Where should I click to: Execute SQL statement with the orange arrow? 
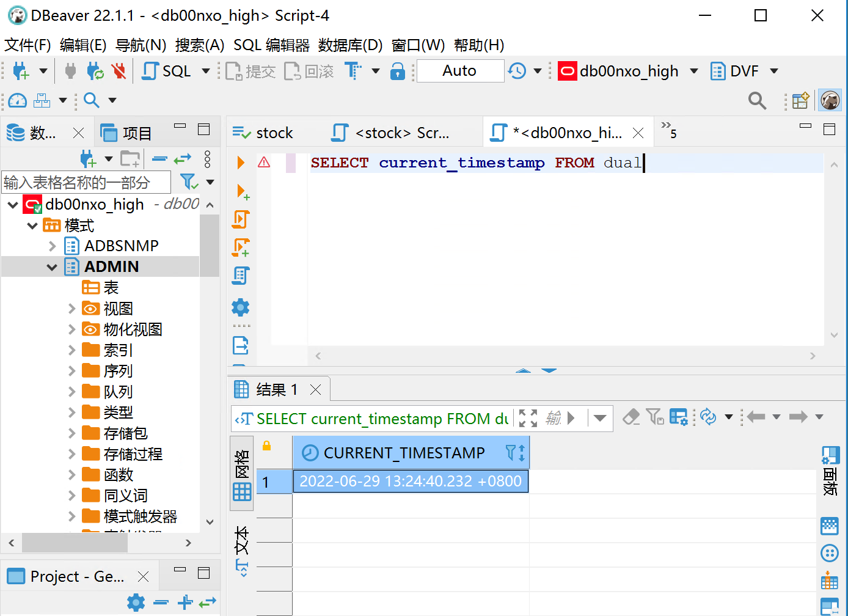click(x=241, y=163)
